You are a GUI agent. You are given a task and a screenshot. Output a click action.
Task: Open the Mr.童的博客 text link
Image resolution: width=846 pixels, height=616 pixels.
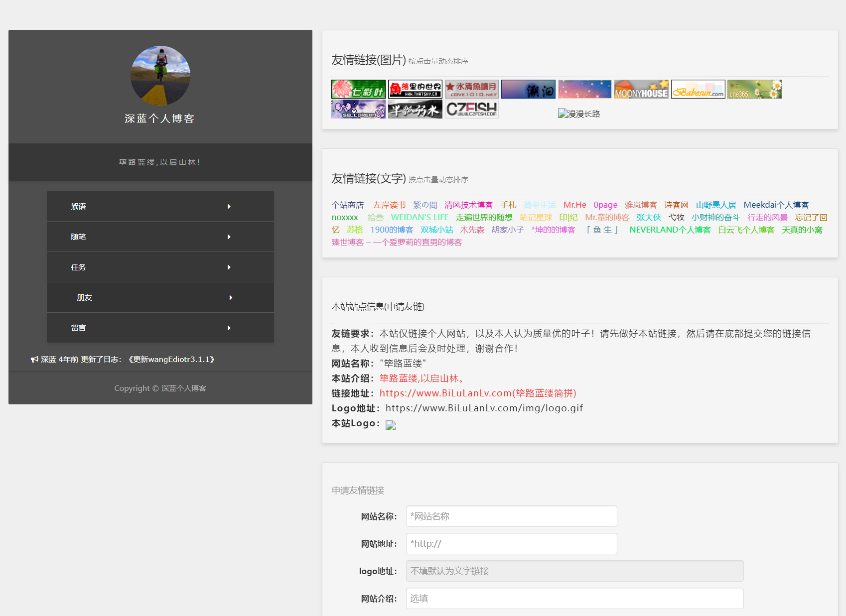click(x=607, y=217)
